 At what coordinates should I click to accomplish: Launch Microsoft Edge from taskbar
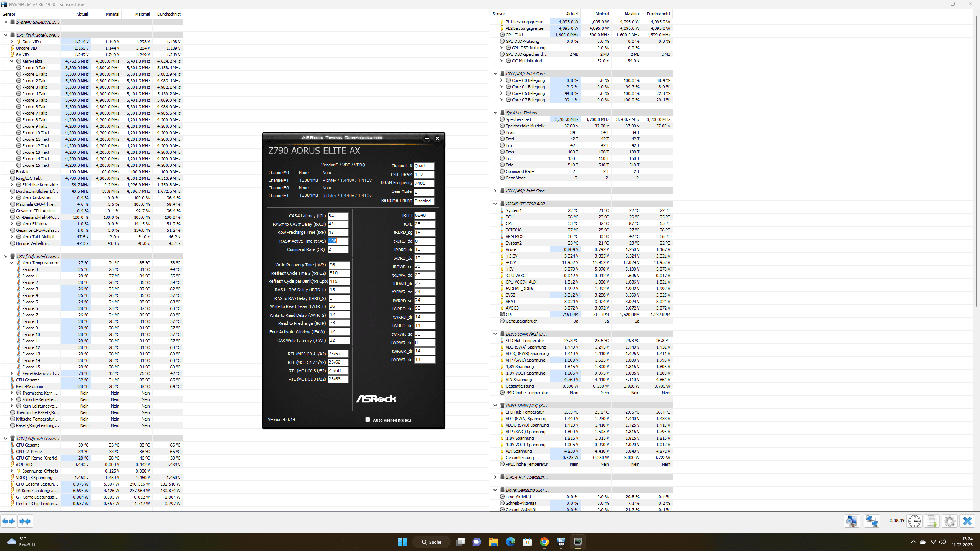pos(511,542)
